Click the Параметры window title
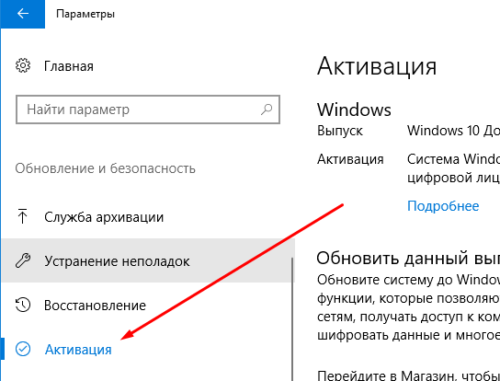The height and width of the screenshot is (381, 500). [85, 14]
